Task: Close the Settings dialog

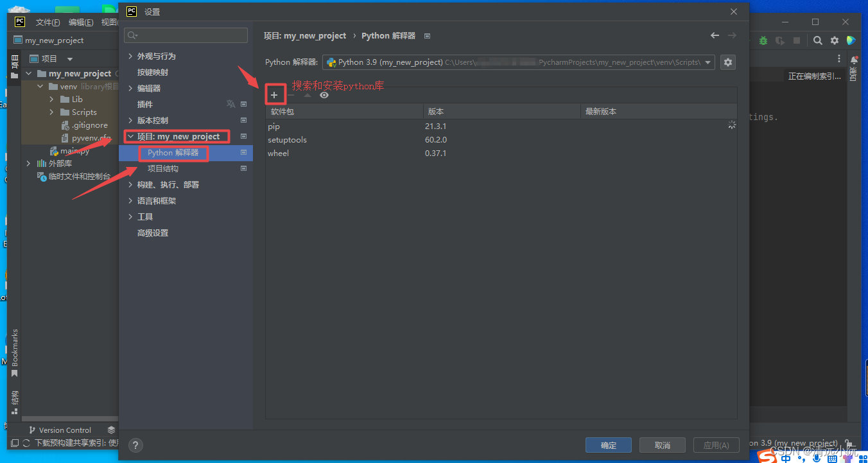Action: coord(734,12)
